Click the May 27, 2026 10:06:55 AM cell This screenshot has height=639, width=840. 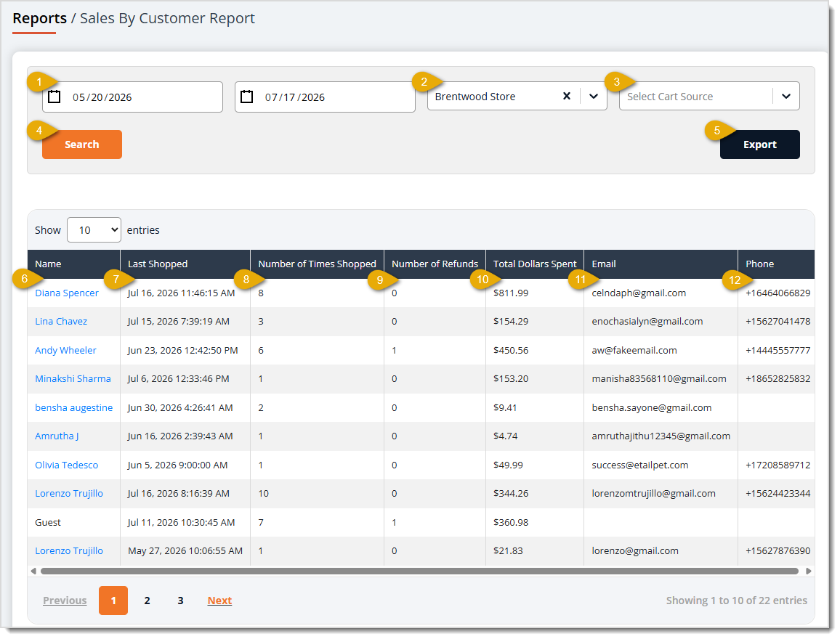[185, 550]
